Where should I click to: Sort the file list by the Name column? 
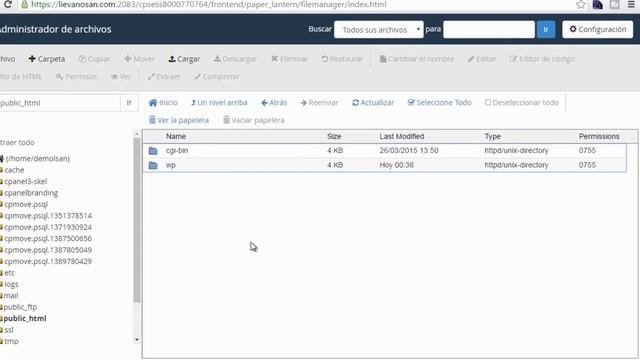pyautogui.click(x=176, y=136)
